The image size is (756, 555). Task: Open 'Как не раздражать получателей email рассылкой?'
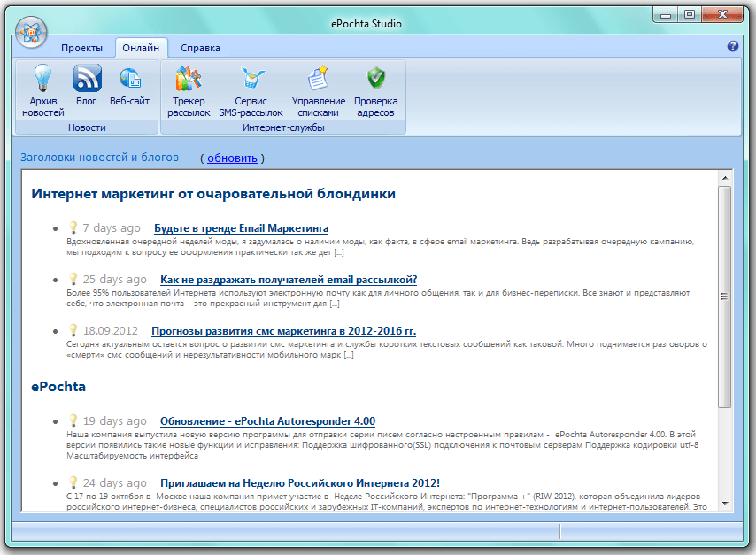(289, 280)
